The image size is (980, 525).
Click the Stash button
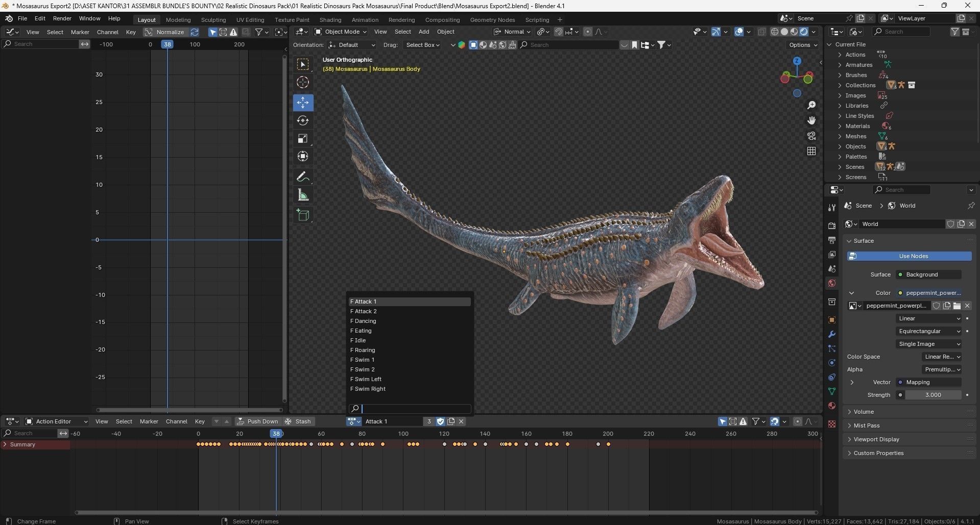click(298, 421)
